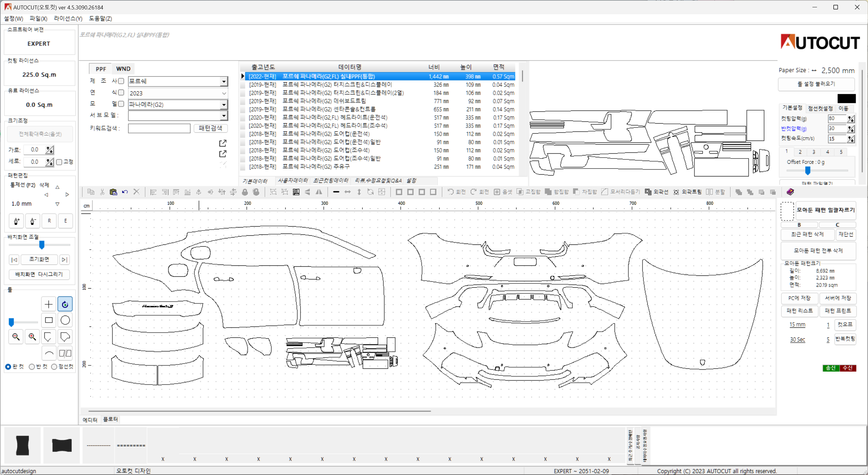
Task: Click the 외곽선 outline toolbar button
Action: pyautogui.click(x=656, y=192)
